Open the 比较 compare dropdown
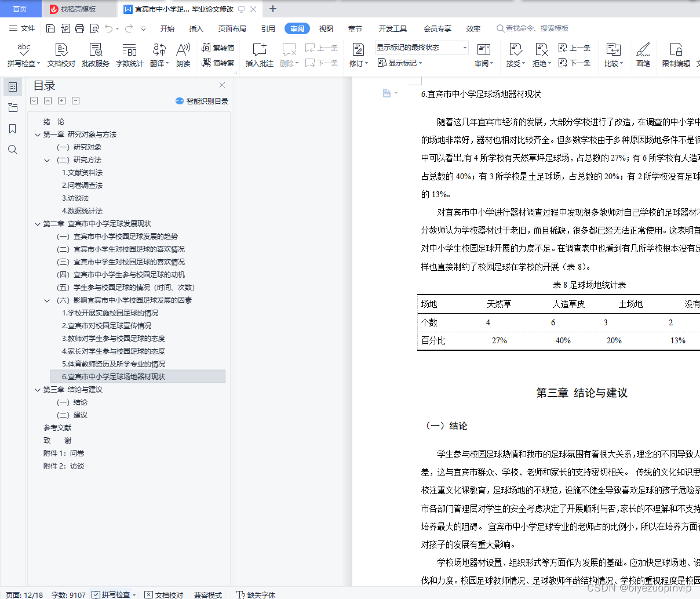The height and width of the screenshot is (599, 700). tap(613, 63)
